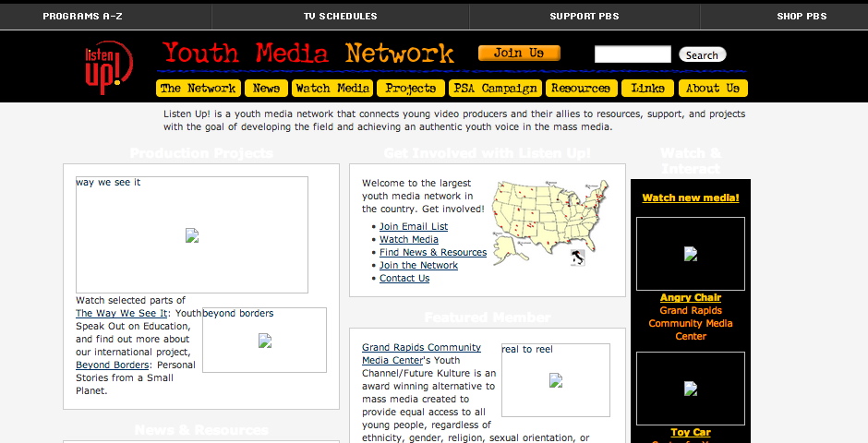Click Grand Rapids Community Media Center orange caption
Viewport: 868px width, 443px height.
pyautogui.click(x=691, y=323)
